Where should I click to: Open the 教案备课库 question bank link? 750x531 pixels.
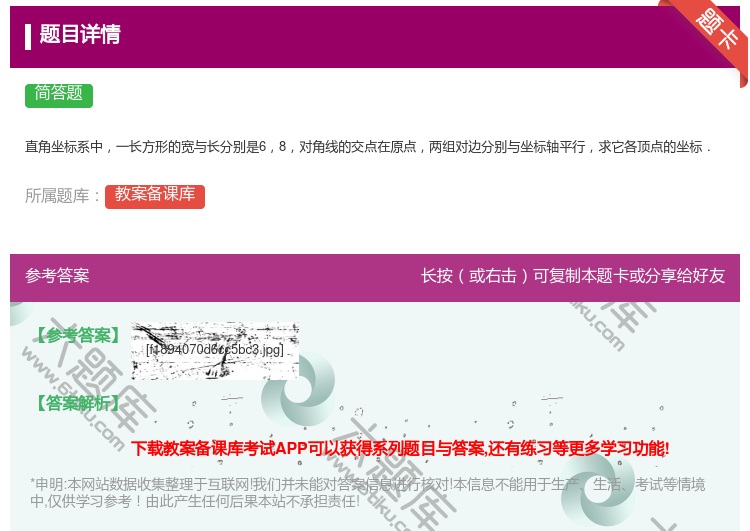[155, 195]
